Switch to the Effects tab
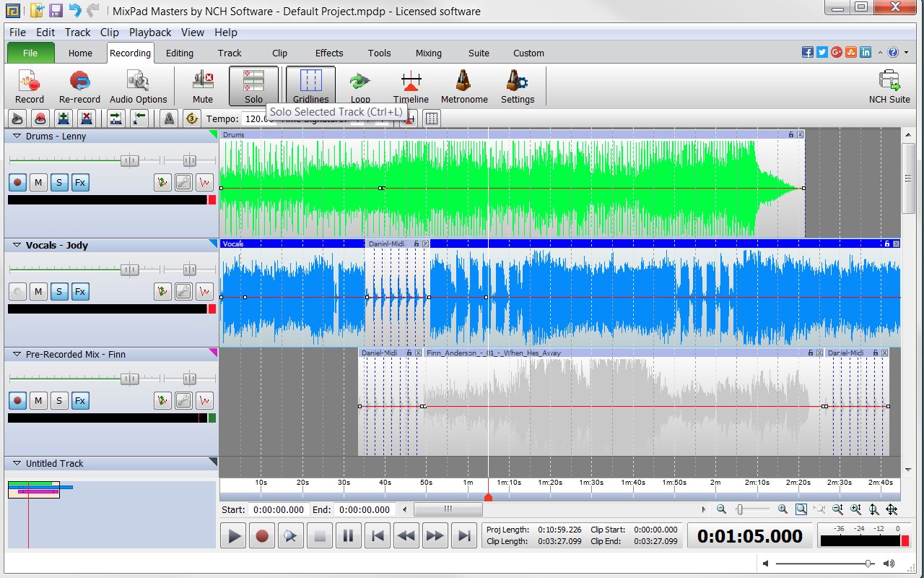 pyautogui.click(x=328, y=53)
